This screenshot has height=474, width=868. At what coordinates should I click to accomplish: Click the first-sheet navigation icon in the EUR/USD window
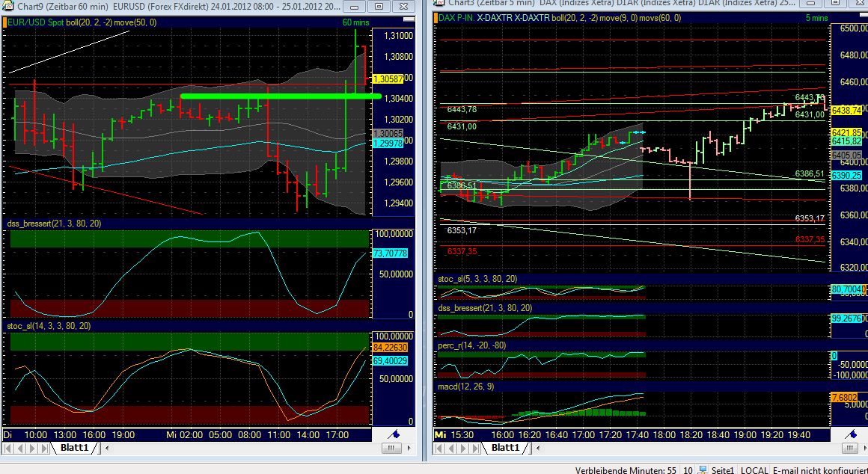[6, 448]
